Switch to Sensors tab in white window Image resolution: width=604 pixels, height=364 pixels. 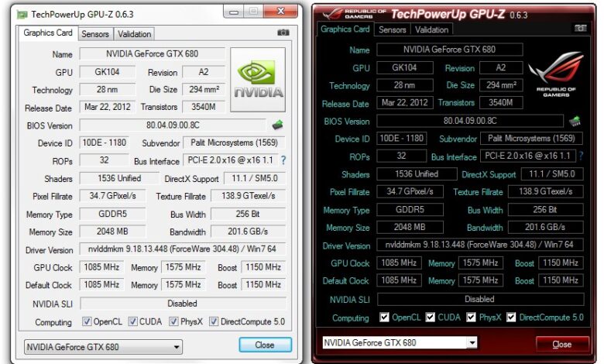click(95, 34)
